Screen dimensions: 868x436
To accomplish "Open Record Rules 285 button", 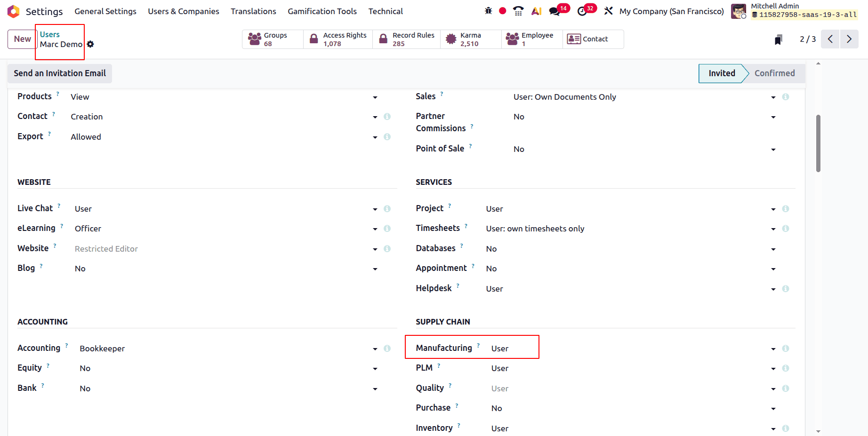I will coord(407,39).
